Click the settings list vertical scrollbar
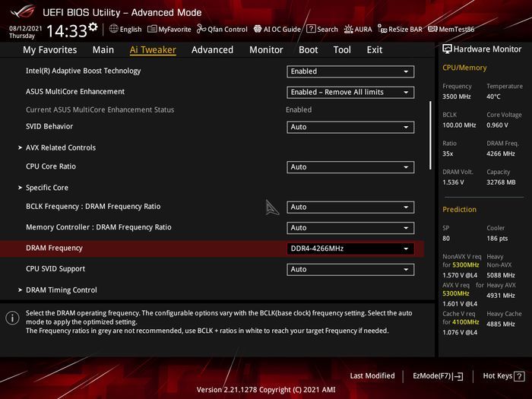The image size is (532, 399). pos(430,135)
